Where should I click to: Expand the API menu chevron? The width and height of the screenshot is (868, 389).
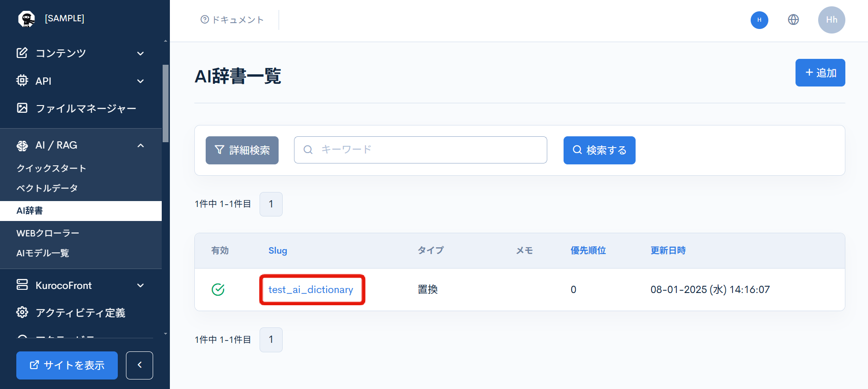click(140, 81)
